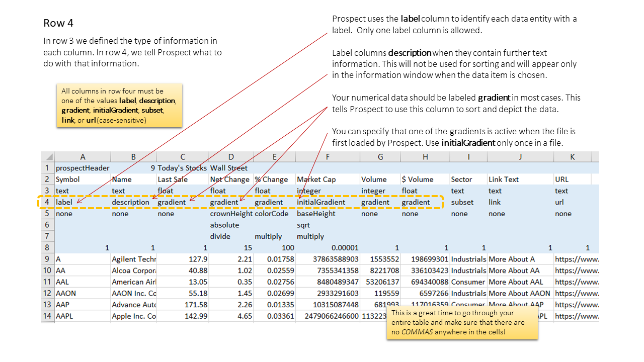Screen dimensions: 644x362
Task: Click column header B
Action: 133,157
